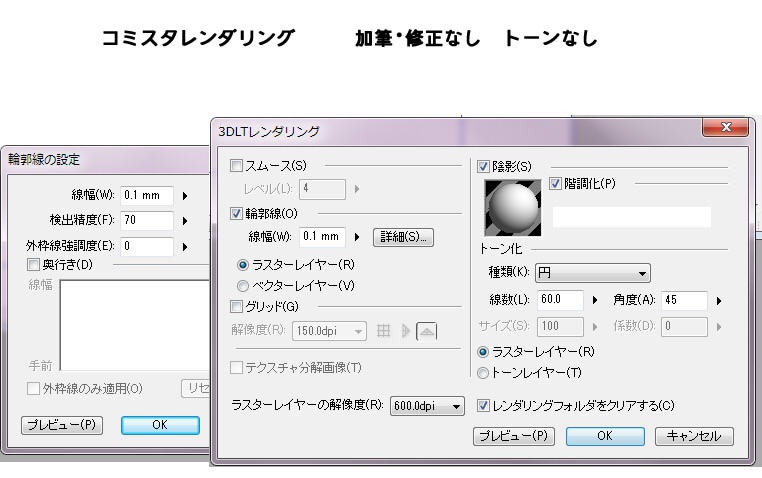Click the 階調化 gradation bar
Image resolution: width=762 pixels, height=478 pixels.
[x=632, y=217]
